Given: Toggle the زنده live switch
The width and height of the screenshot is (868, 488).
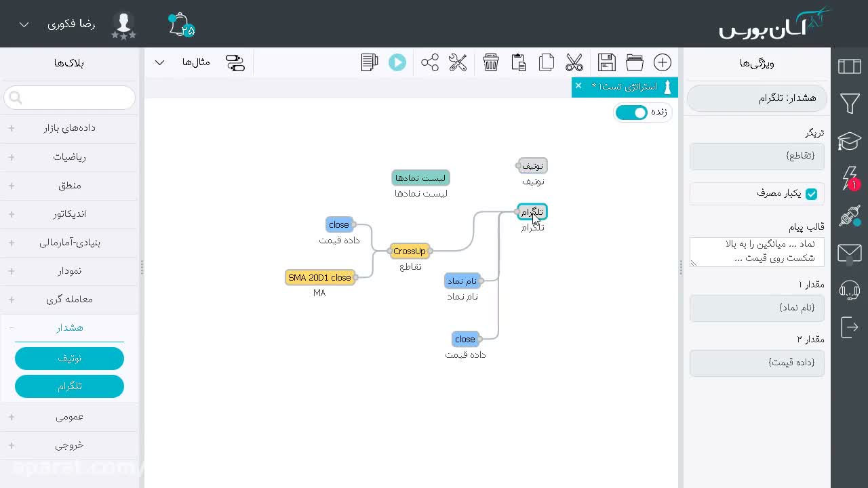Looking at the screenshot, I should [631, 113].
